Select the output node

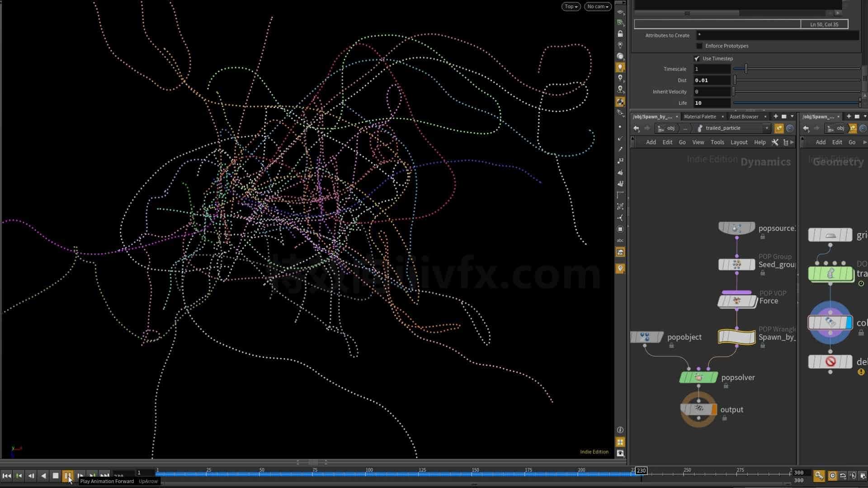698,409
